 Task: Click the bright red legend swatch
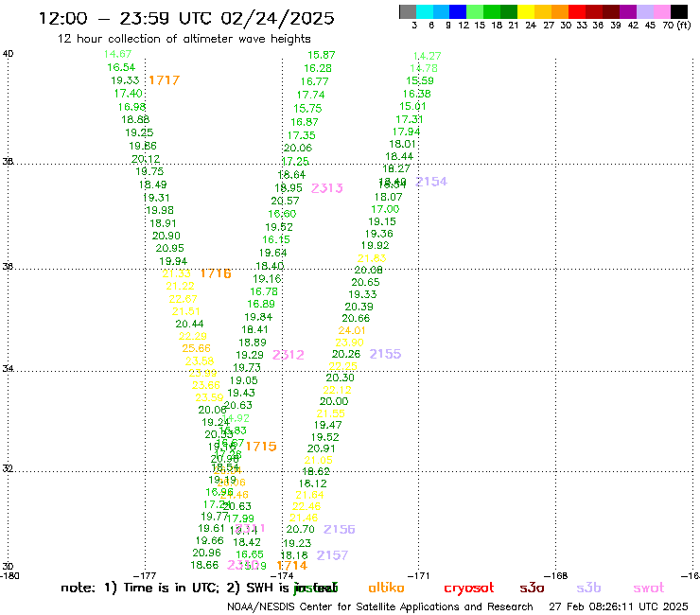pyautogui.click(x=577, y=11)
